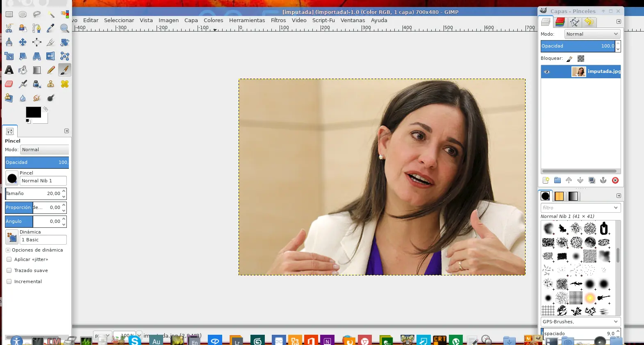Viewport: 644px width, 345px height.
Task: Select the Heal bandage tool
Action: [65, 84]
